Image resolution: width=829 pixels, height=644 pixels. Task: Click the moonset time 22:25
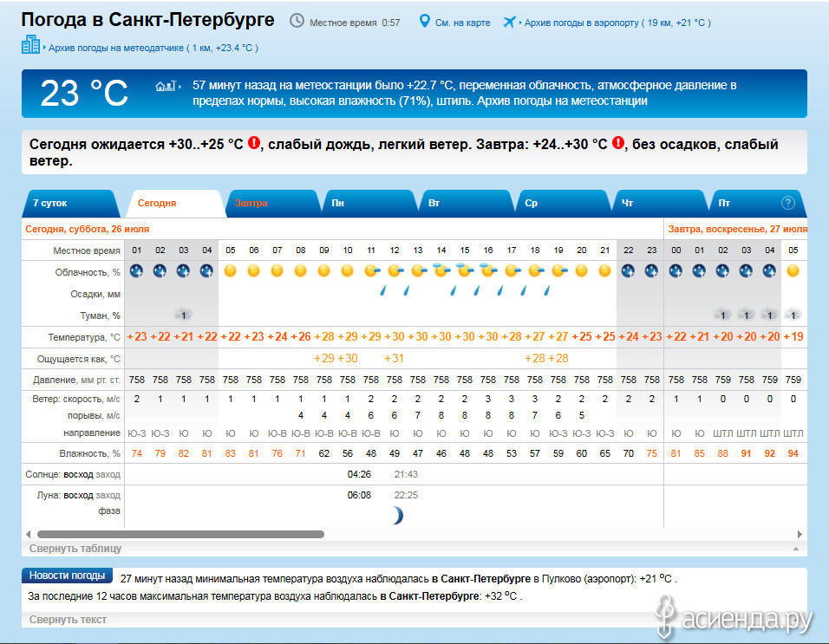[x=406, y=495]
